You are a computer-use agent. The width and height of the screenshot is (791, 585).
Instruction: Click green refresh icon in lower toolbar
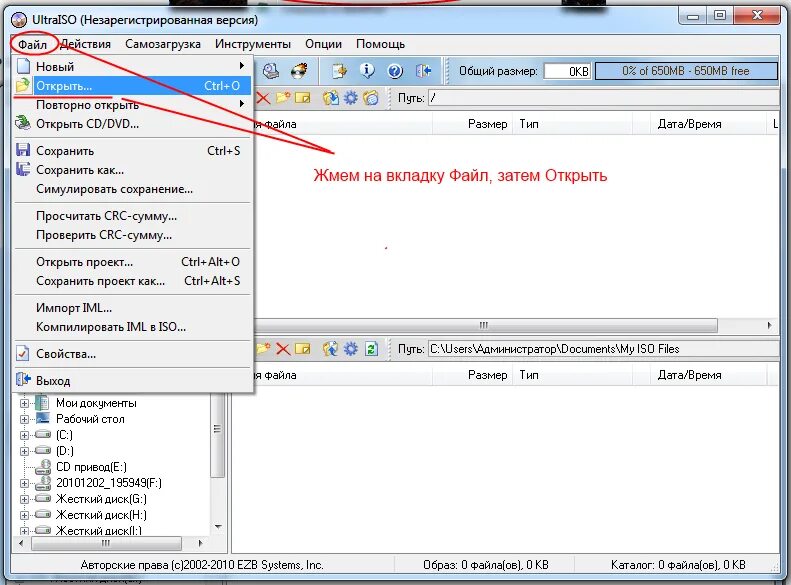[371, 349]
